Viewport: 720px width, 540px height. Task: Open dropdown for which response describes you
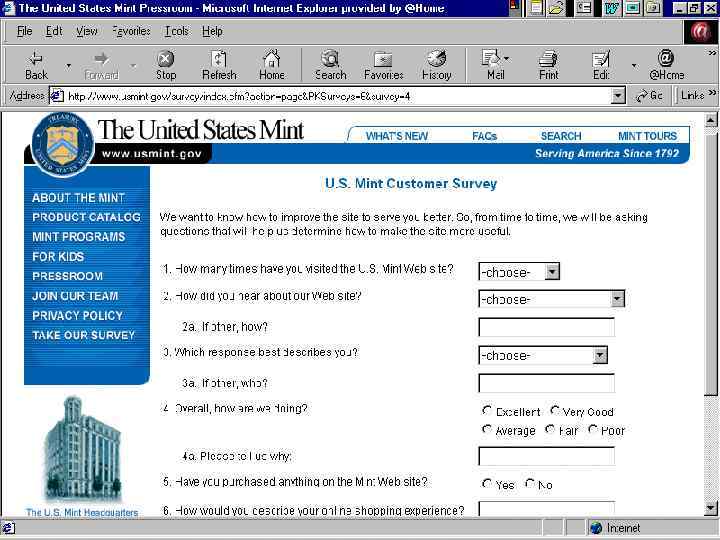tap(600, 355)
